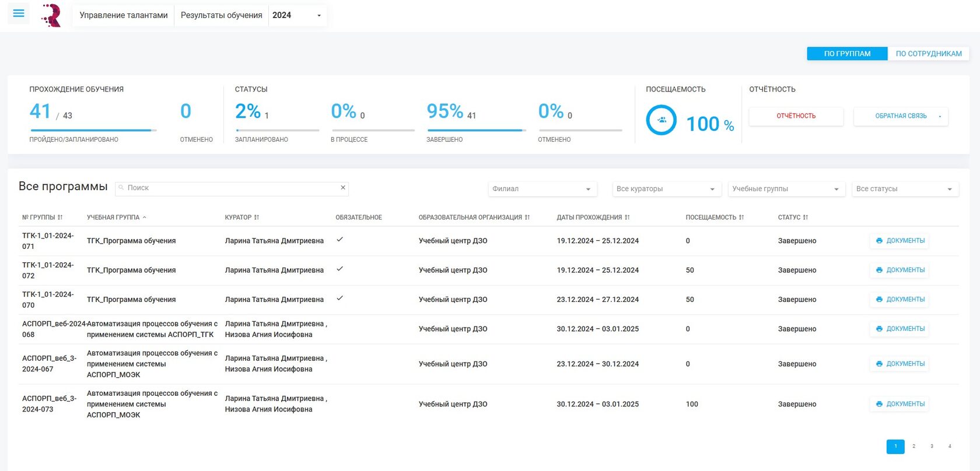Screen dimensions: 980x471
Task: Click the Отчётность button
Action: pyautogui.click(x=796, y=116)
